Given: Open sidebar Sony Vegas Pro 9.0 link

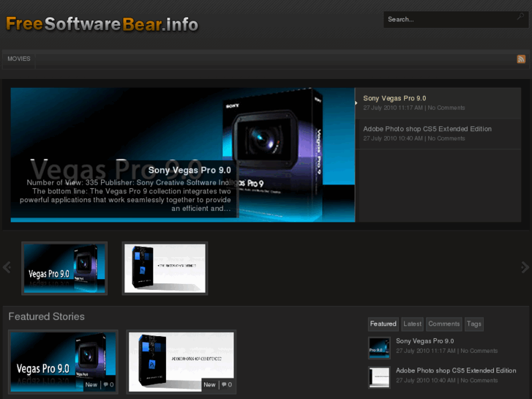Looking at the screenshot, I should (424, 341).
